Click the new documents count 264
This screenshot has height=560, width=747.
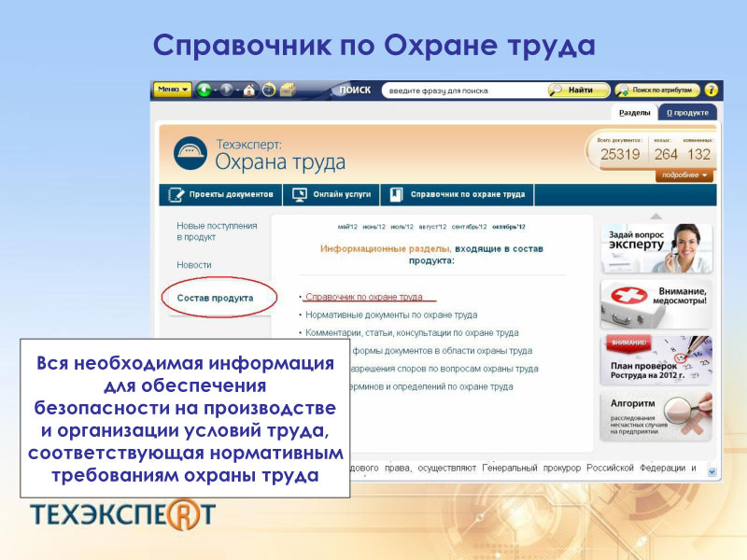click(x=666, y=154)
